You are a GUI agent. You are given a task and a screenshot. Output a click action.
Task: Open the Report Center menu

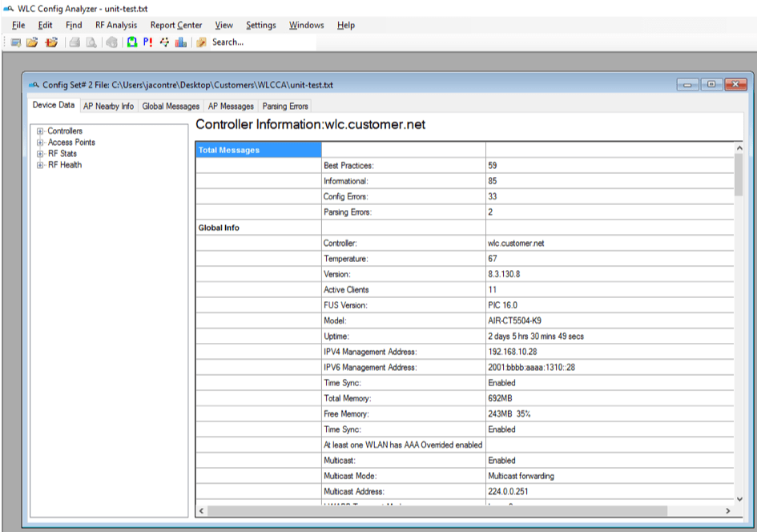pyautogui.click(x=175, y=25)
